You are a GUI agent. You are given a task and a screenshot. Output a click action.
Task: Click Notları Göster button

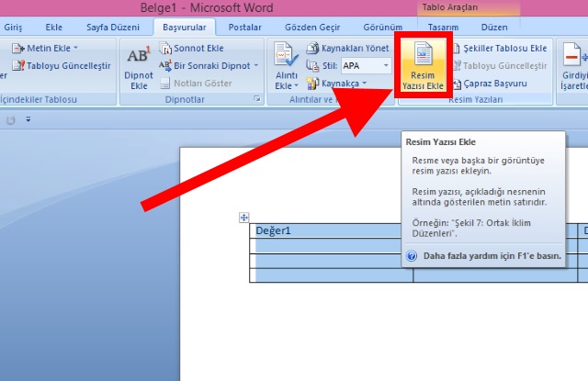tap(196, 84)
